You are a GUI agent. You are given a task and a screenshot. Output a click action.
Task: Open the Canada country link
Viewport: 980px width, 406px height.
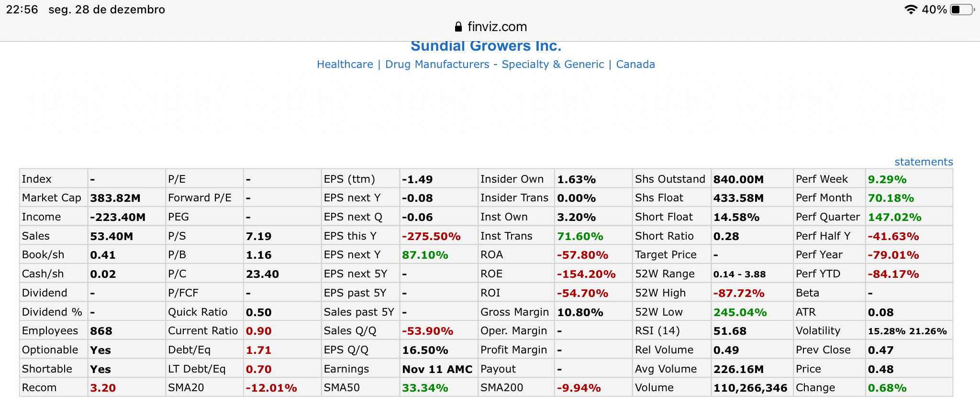coord(635,65)
